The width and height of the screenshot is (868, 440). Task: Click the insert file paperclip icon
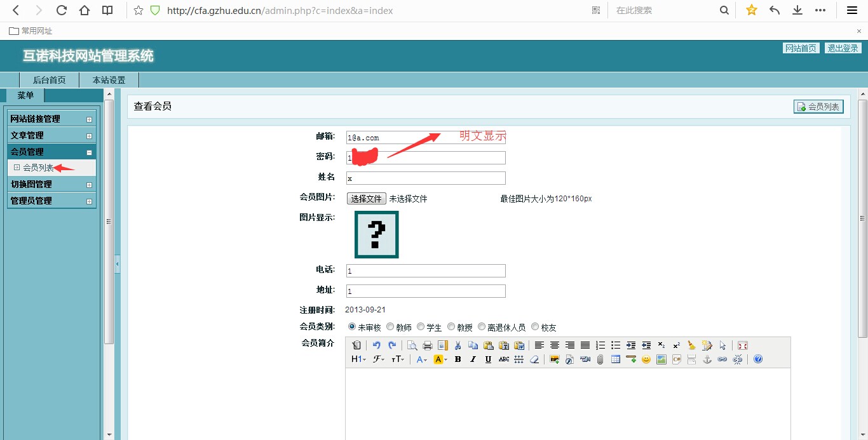600,359
